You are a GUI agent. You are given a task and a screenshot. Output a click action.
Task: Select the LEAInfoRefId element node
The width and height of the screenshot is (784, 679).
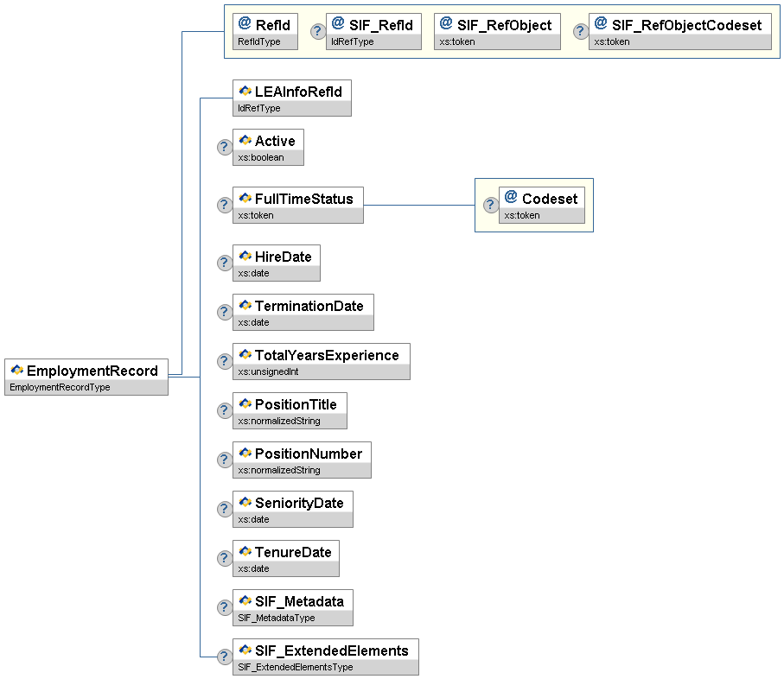click(292, 98)
